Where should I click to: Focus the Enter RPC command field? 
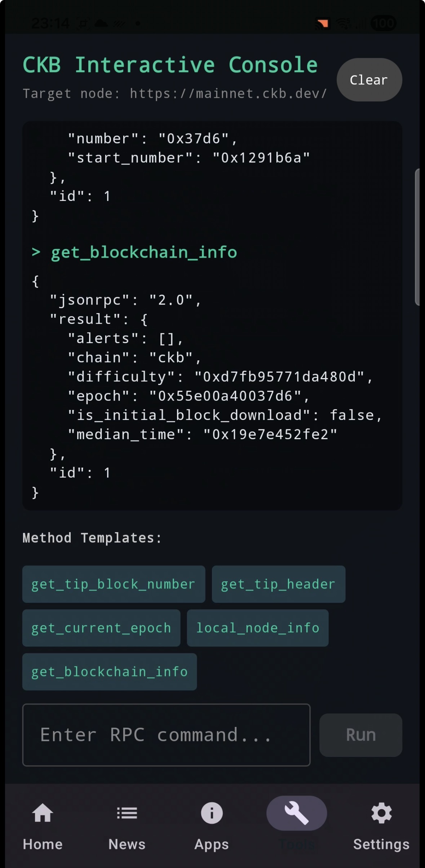(167, 735)
